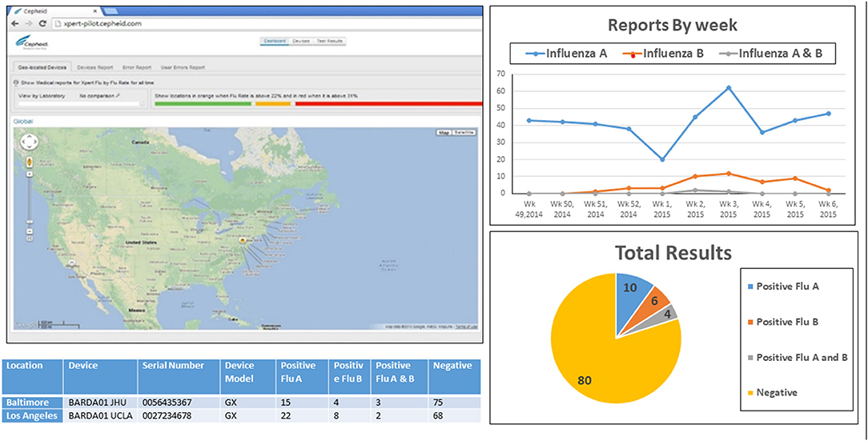
Task: Select the Geo-located Devices tab
Action: click(x=42, y=67)
